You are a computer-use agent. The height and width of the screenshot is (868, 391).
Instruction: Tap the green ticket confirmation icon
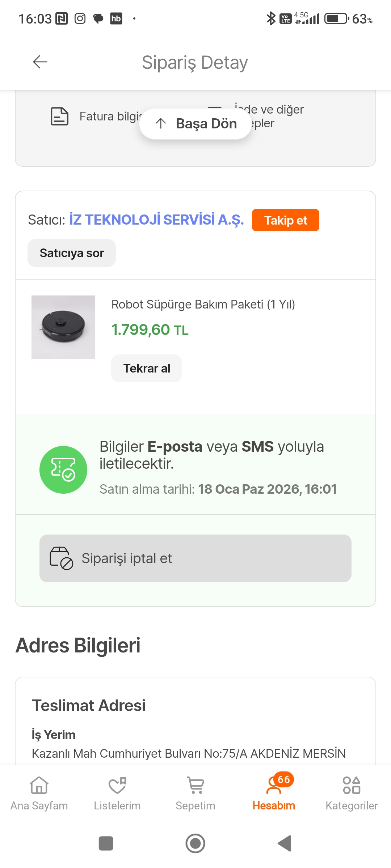pos(63,469)
